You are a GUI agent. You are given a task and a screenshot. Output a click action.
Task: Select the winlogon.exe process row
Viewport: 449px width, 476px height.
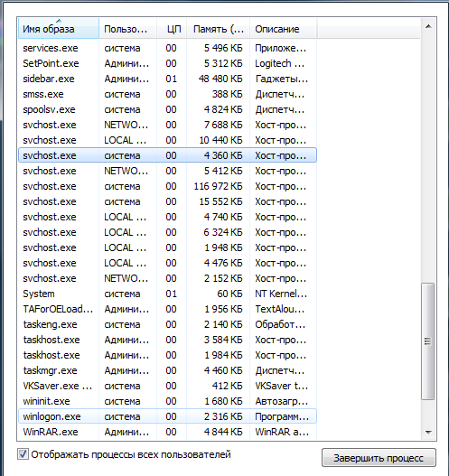pyautogui.click(x=167, y=416)
